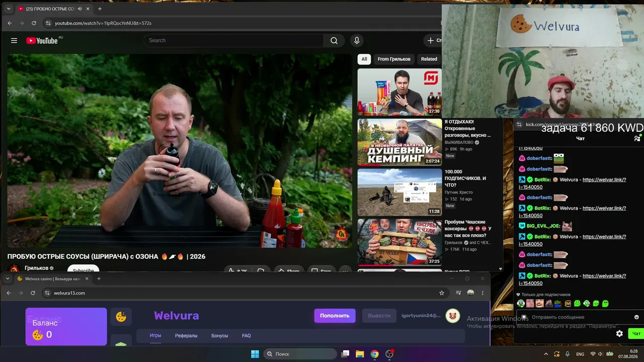Screen dimensions: 644x362
Task: Open Google Chrome from the taskbar
Action: 374,354
